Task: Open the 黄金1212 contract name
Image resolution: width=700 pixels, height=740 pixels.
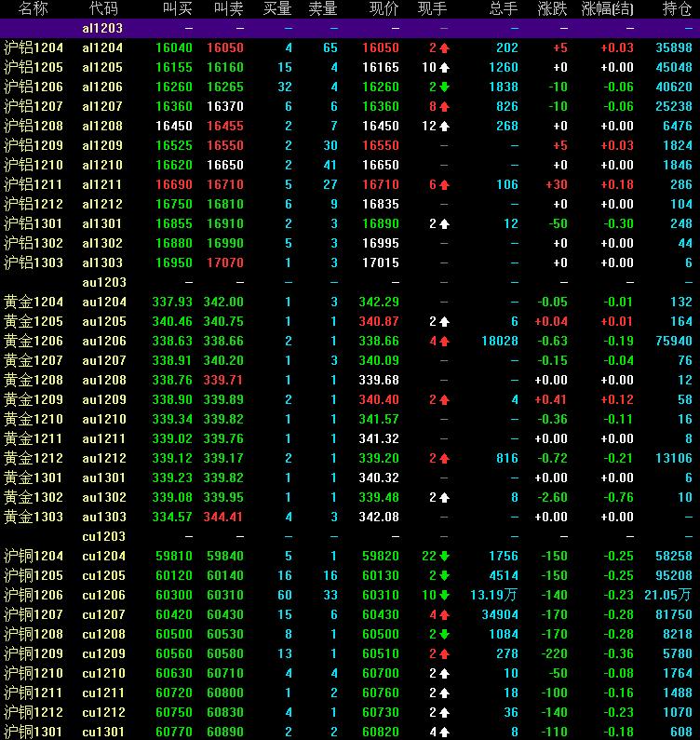Action: click(x=34, y=458)
